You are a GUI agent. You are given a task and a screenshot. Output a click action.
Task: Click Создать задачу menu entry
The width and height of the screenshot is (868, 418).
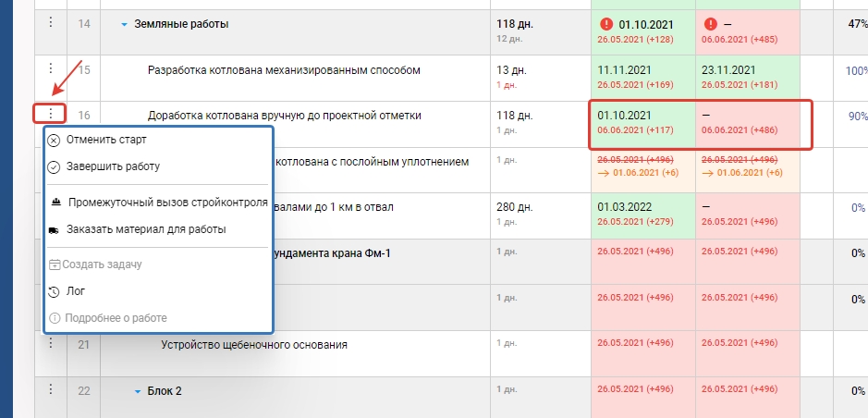(x=102, y=264)
